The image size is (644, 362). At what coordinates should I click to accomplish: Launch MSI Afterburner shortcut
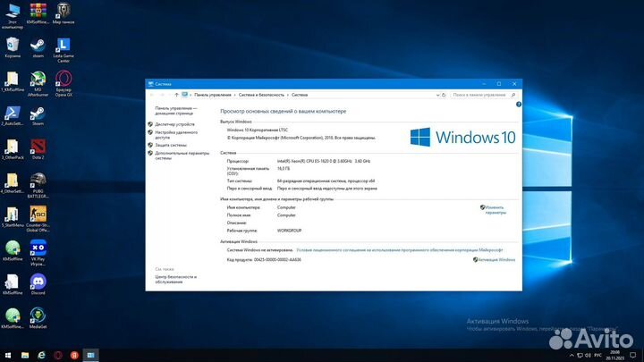click(38, 84)
